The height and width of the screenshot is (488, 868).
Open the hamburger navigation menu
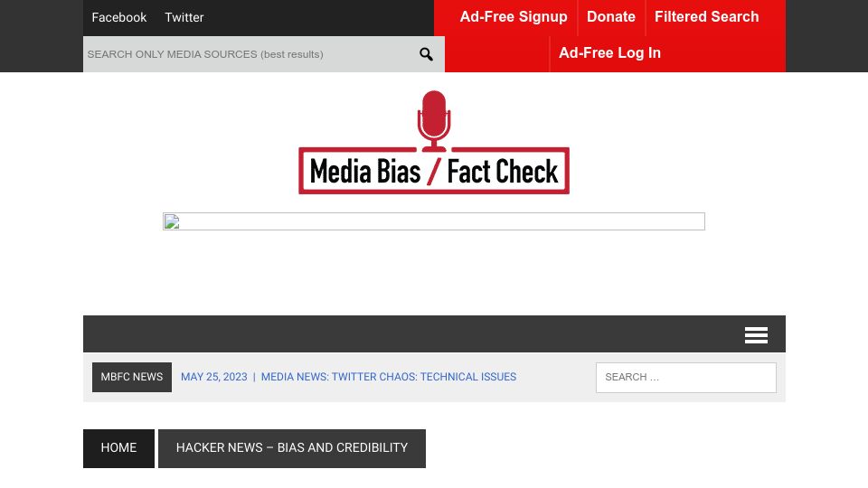tap(756, 334)
